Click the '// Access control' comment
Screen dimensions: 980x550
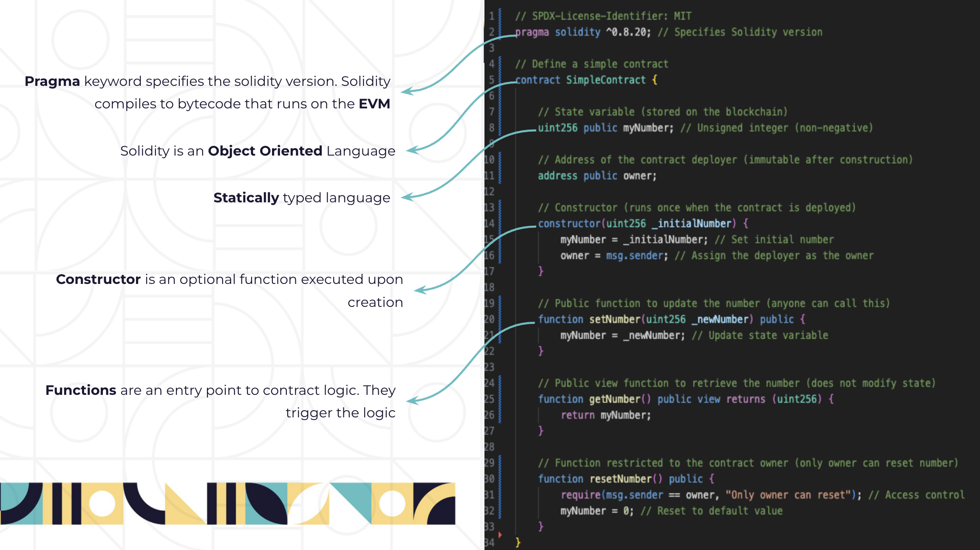pos(916,495)
